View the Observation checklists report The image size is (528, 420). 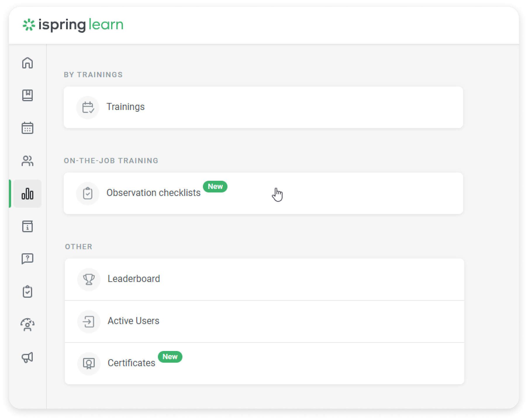(153, 192)
